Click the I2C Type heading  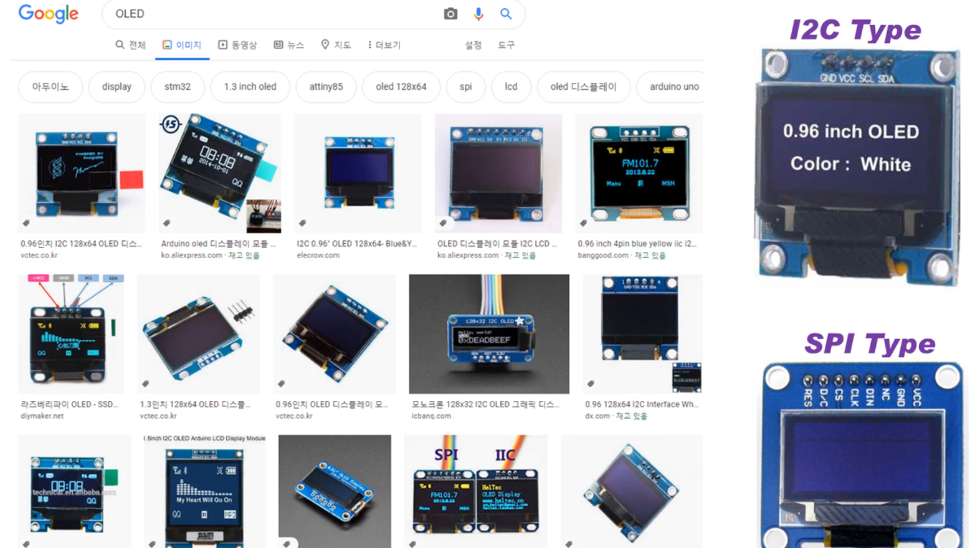pyautogui.click(x=855, y=30)
